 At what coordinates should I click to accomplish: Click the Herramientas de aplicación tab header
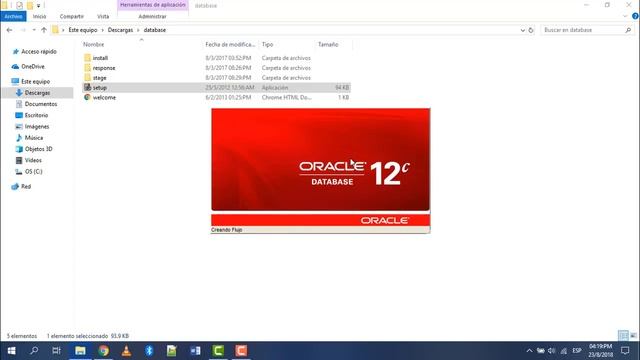pyautogui.click(x=153, y=5)
